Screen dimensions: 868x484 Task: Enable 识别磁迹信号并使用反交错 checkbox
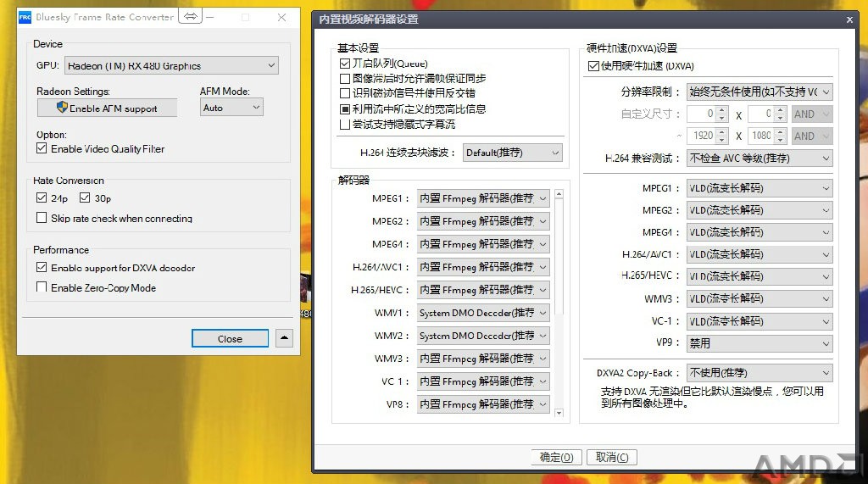click(x=345, y=93)
